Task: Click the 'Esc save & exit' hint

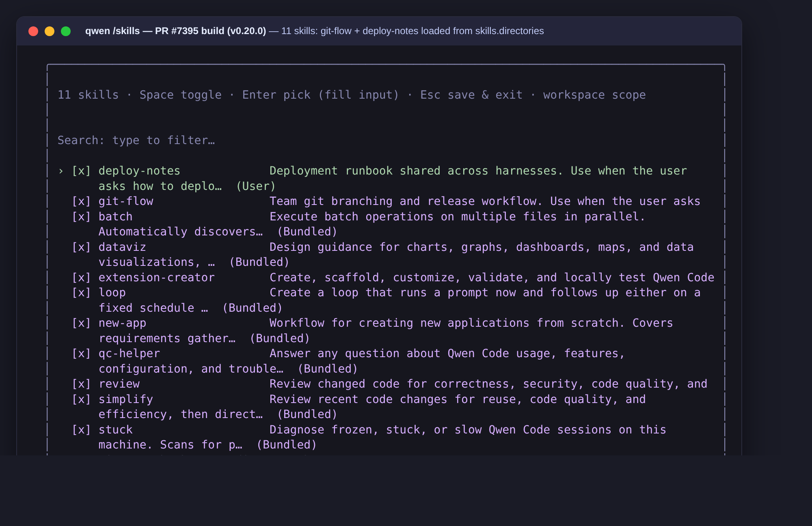Action: pos(471,95)
